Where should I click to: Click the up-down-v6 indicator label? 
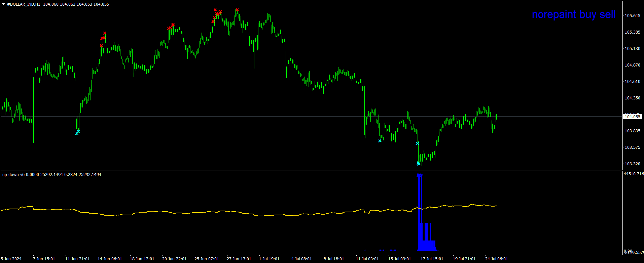coord(13,174)
